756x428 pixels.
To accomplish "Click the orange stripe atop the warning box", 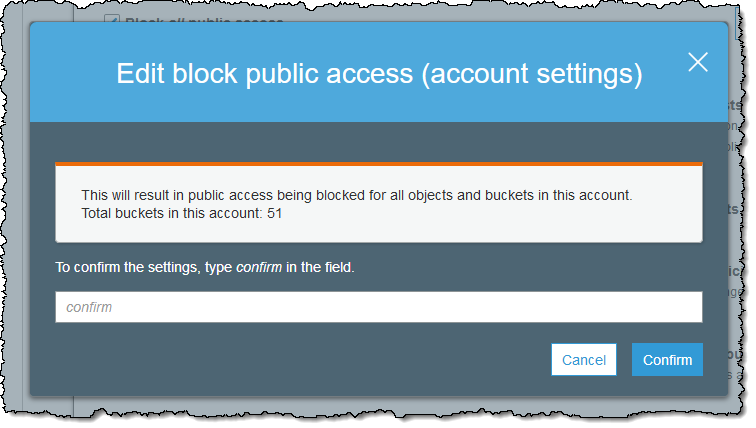I will tap(378, 163).
